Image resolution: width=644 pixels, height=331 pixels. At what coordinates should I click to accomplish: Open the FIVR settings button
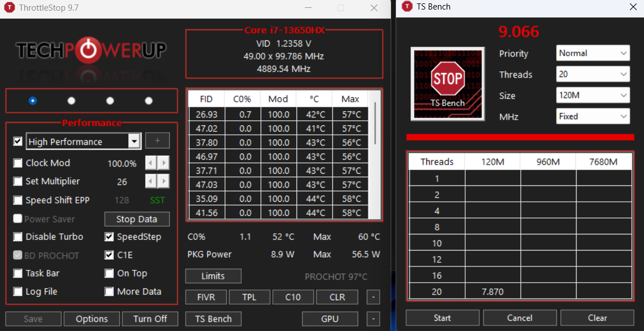(206, 297)
